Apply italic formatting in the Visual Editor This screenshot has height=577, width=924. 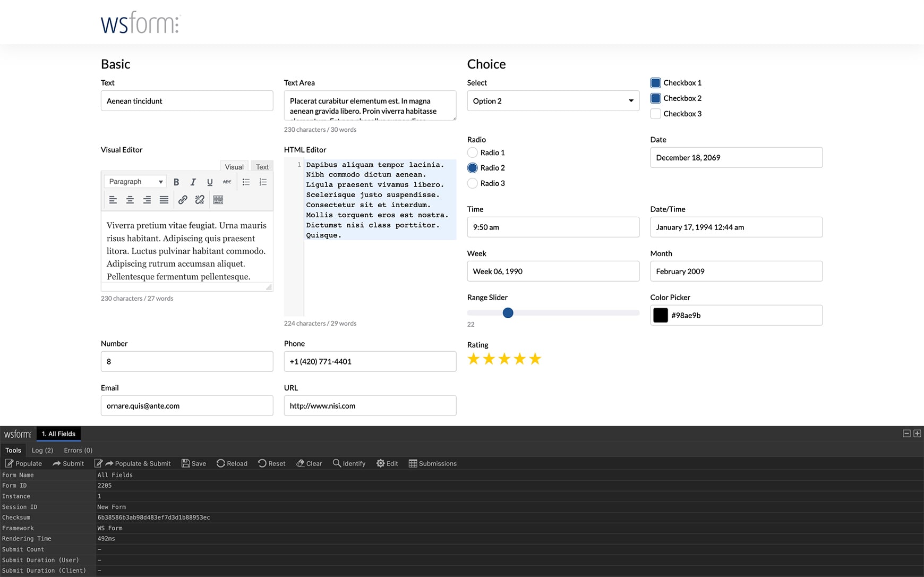coord(193,182)
